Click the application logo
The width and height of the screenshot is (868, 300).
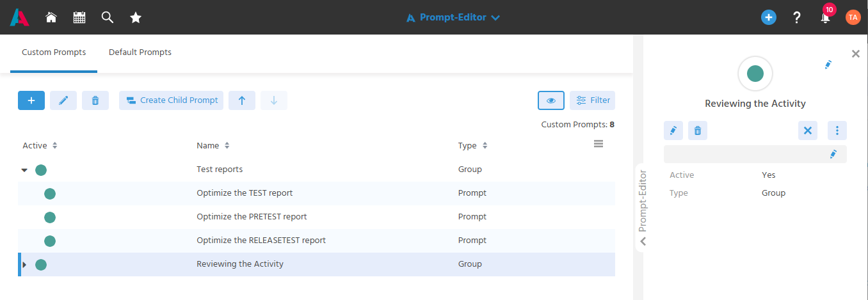[20, 17]
